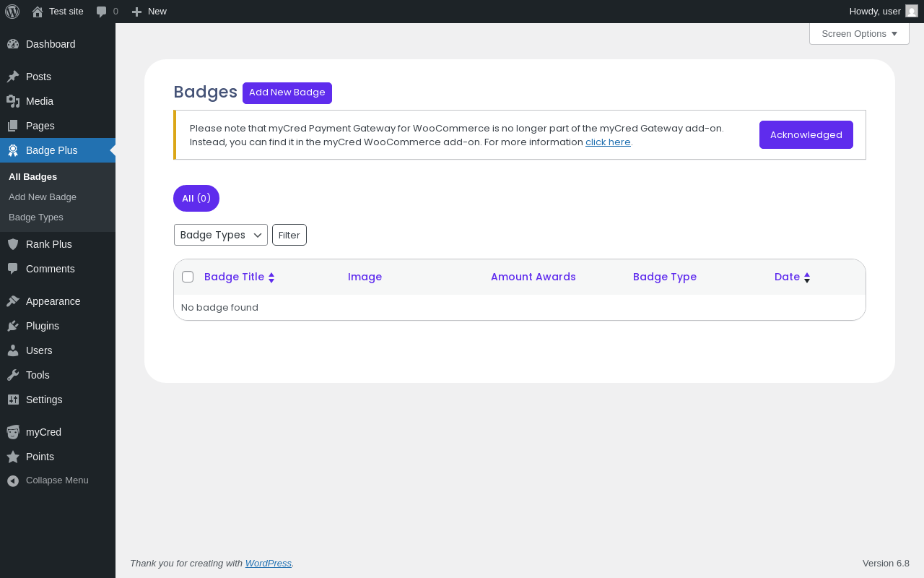Sort by Date arrows
Image resolution: width=924 pixels, height=578 pixels.
click(x=807, y=277)
